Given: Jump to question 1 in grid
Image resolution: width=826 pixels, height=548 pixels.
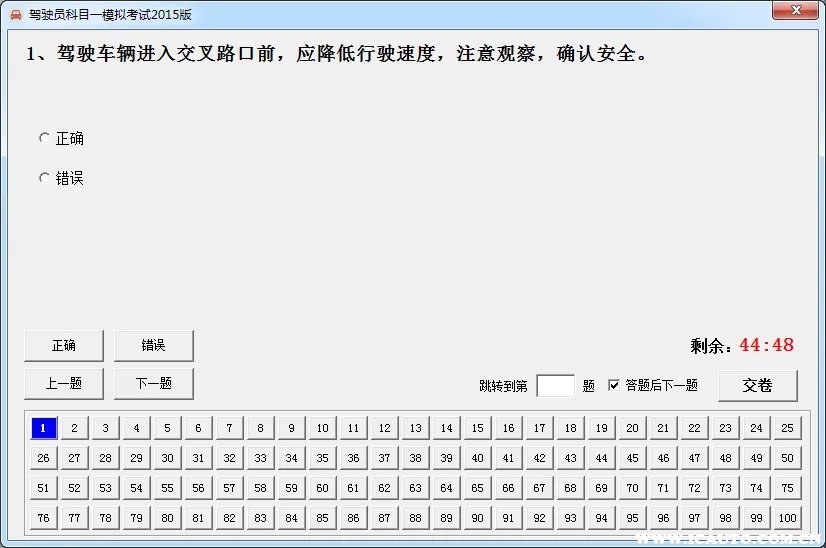Looking at the screenshot, I should pos(43,428).
